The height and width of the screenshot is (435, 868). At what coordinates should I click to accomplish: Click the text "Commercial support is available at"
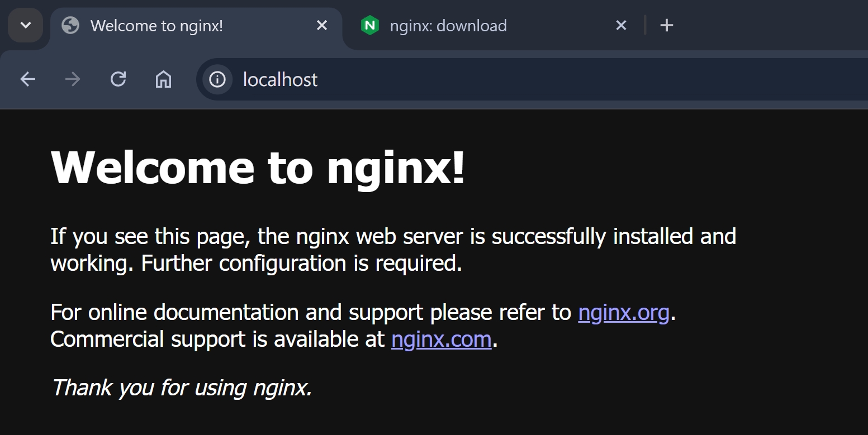click(x=217, y=340)
